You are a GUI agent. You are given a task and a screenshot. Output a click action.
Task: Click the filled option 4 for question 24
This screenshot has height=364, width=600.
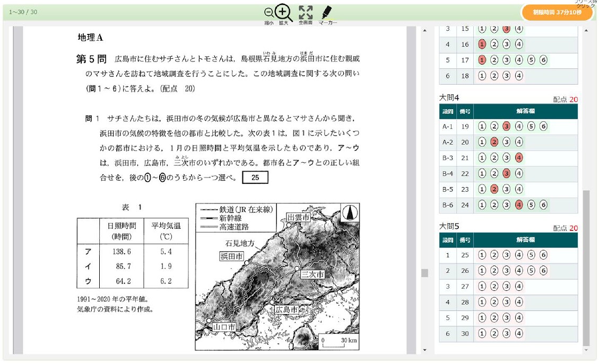coord(518,205)
